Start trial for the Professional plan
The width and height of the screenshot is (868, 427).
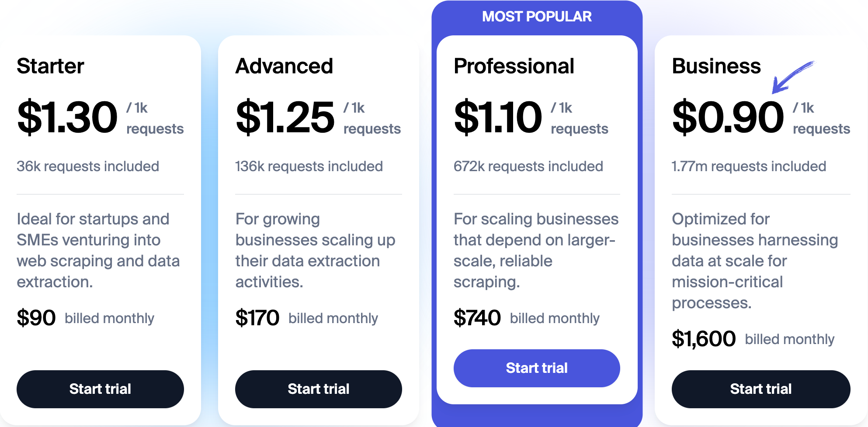coord(537,368)
